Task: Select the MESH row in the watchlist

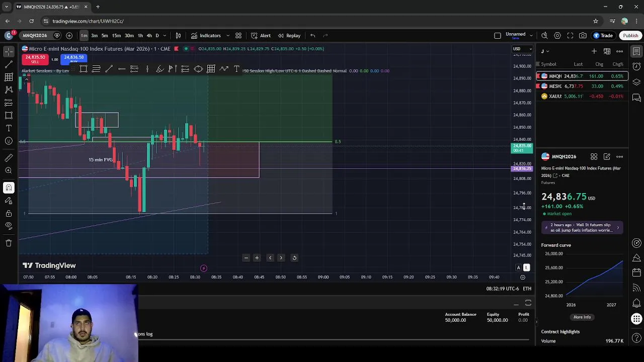Action: tap(582, 86)
